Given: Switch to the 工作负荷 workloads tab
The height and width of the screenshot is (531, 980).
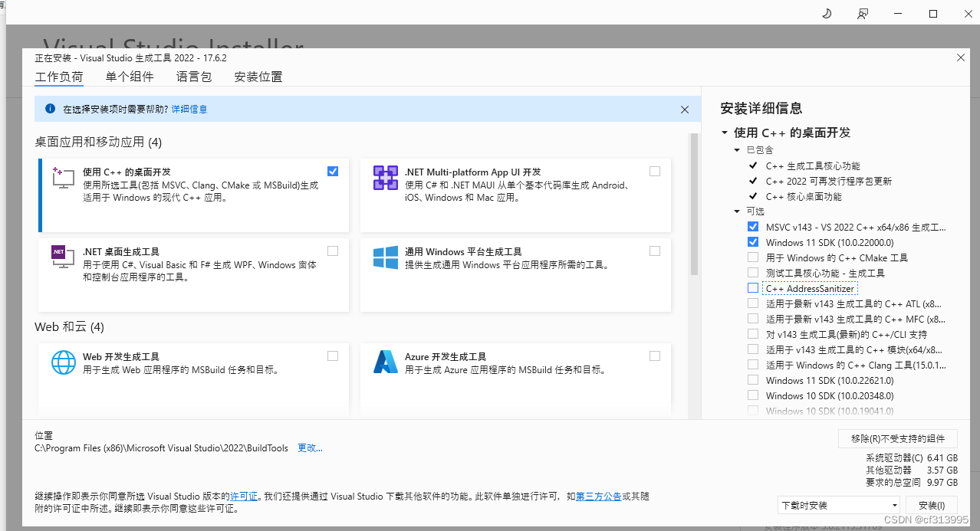Looking at the screenshot, I should click(59, 77).
